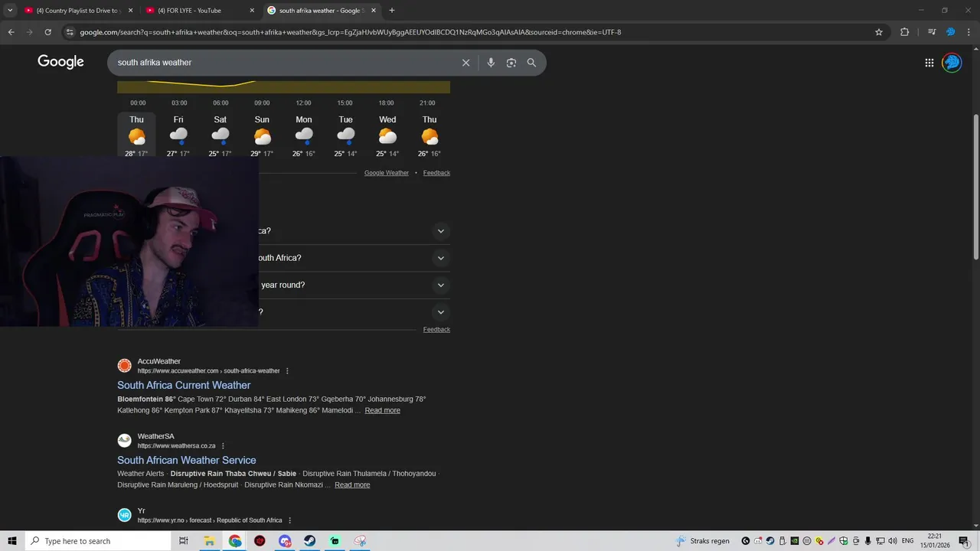Open the Windows Start menu

[12, 541]
